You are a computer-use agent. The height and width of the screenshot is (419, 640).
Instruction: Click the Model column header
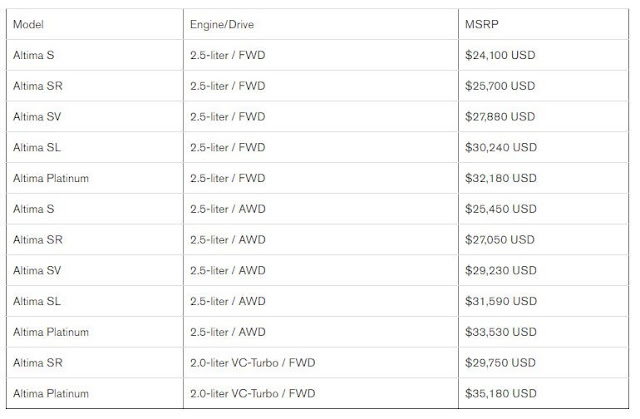point(28,24)
